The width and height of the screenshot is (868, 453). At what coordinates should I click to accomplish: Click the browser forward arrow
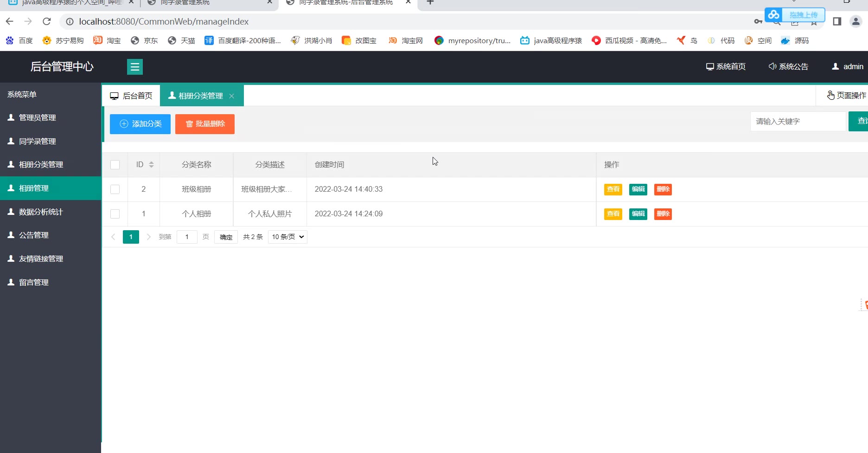[x=28, y=21]
